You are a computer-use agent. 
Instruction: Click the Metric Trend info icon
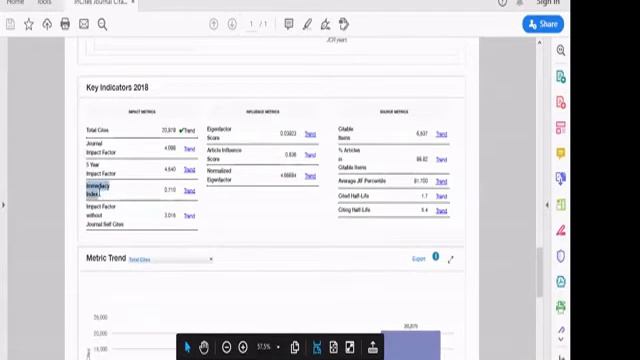click(436, 256)
